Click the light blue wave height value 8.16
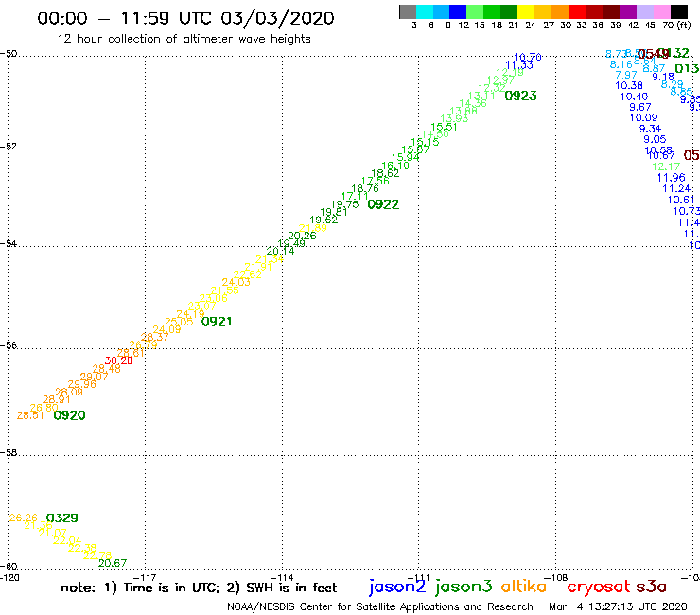The width and height of the screenshot is (700, 615). click(621, 64)
